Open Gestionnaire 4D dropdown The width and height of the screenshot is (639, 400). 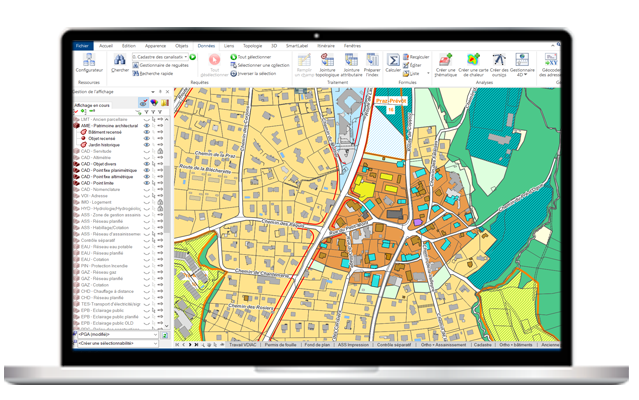[522, 65]
